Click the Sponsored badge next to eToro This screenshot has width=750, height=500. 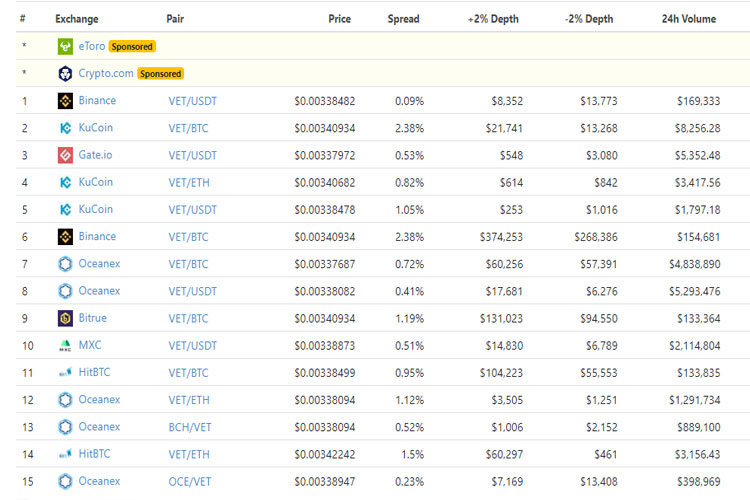132,46
